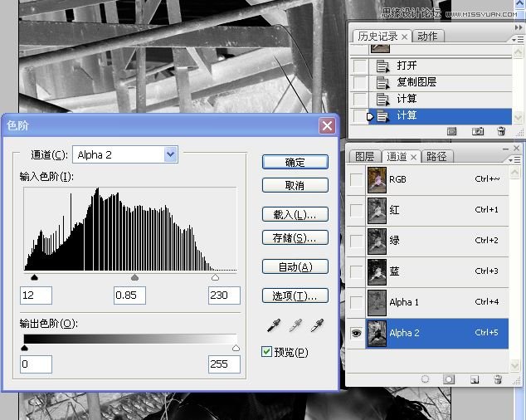Select the RGB channel thumbnail
This screenshot has width=526, height=420.
pos(377,180)
